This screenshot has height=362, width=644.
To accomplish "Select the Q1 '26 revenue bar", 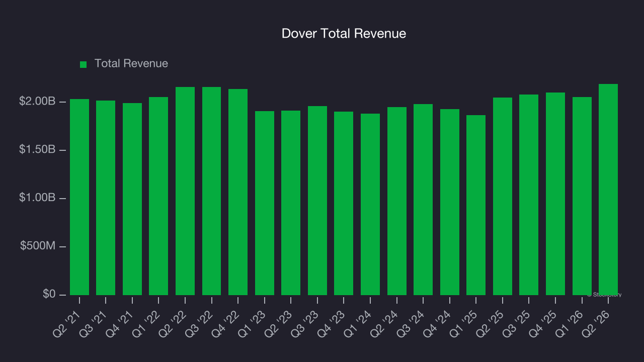I will [x=582, y=196].
